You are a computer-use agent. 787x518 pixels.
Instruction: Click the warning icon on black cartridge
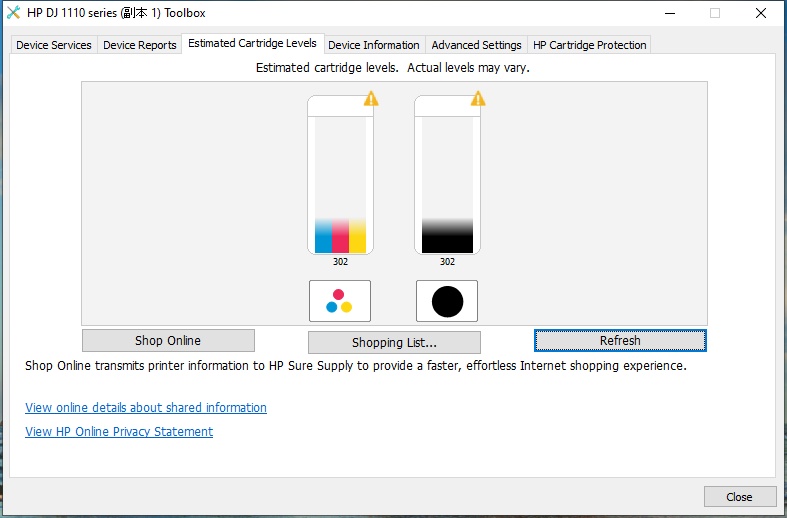(478, 98)
